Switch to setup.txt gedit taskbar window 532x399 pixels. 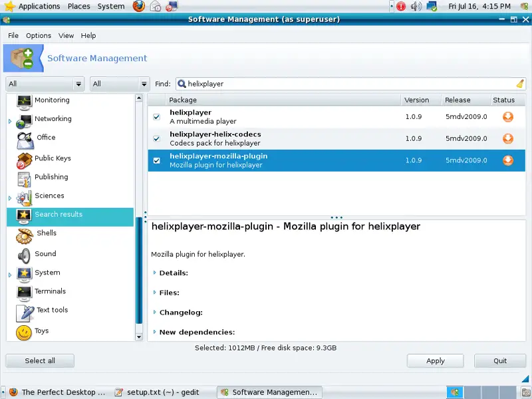coord(157,392)
